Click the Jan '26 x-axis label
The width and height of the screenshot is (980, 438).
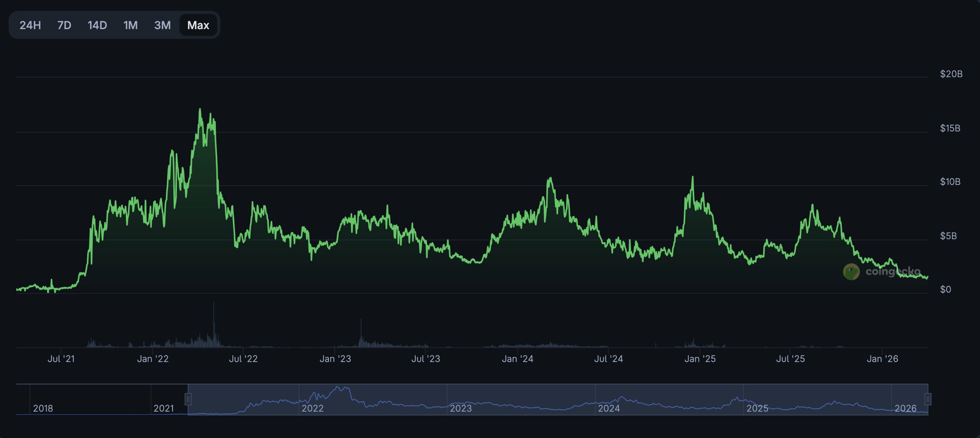882,359
